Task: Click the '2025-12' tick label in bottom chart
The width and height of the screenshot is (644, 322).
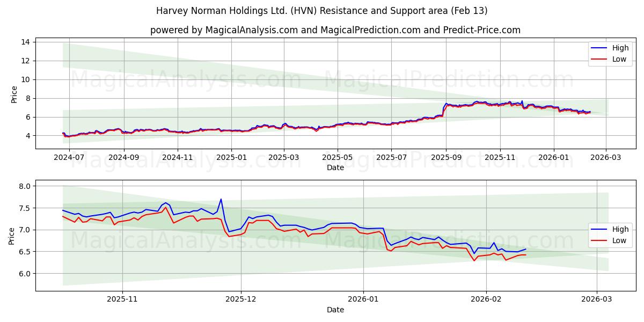Action: coord(241,299)
